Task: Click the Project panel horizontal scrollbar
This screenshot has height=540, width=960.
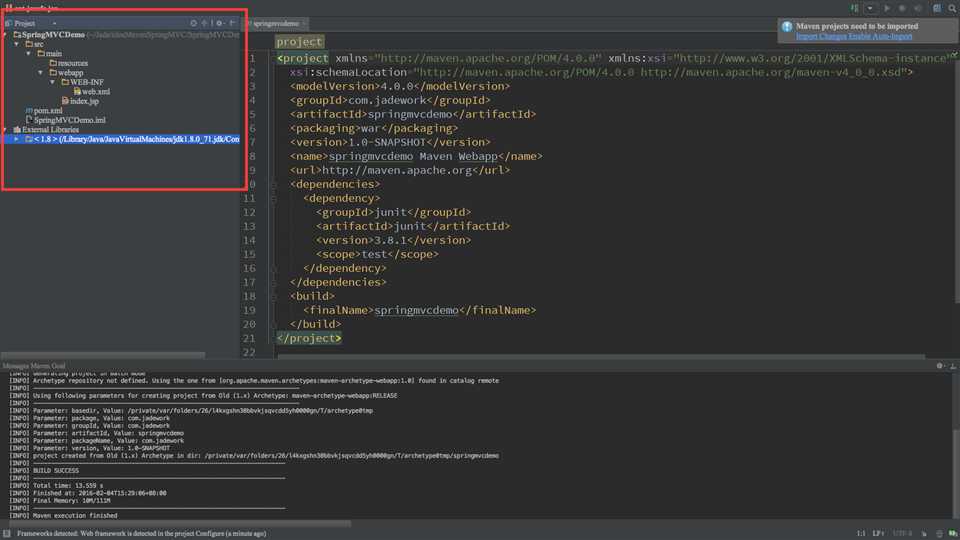Action: click(103, 355)
